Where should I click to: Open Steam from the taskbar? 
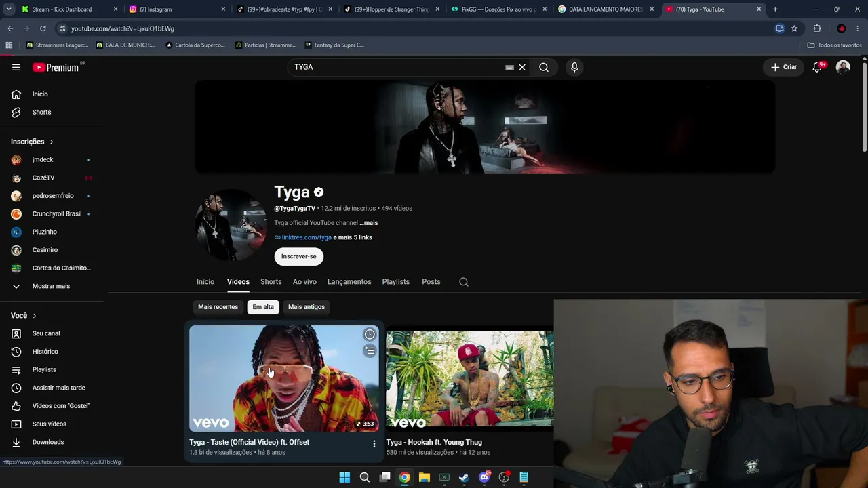(464, 477)
